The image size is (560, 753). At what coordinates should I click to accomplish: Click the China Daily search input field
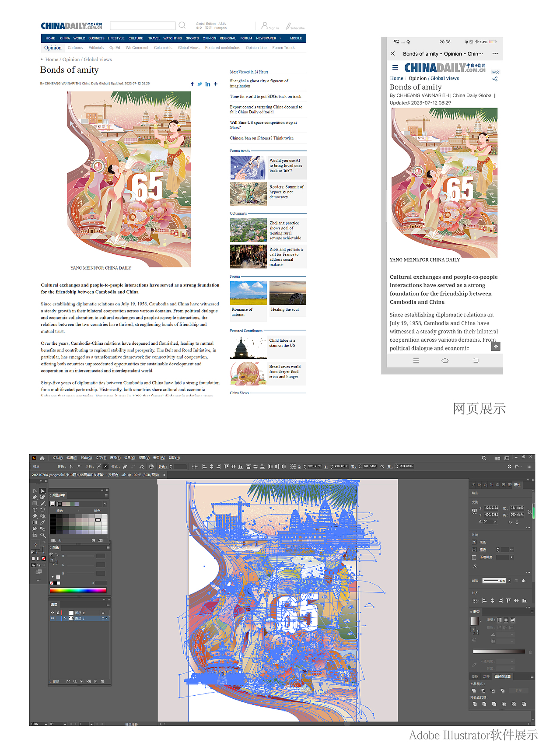coord(143,25)
